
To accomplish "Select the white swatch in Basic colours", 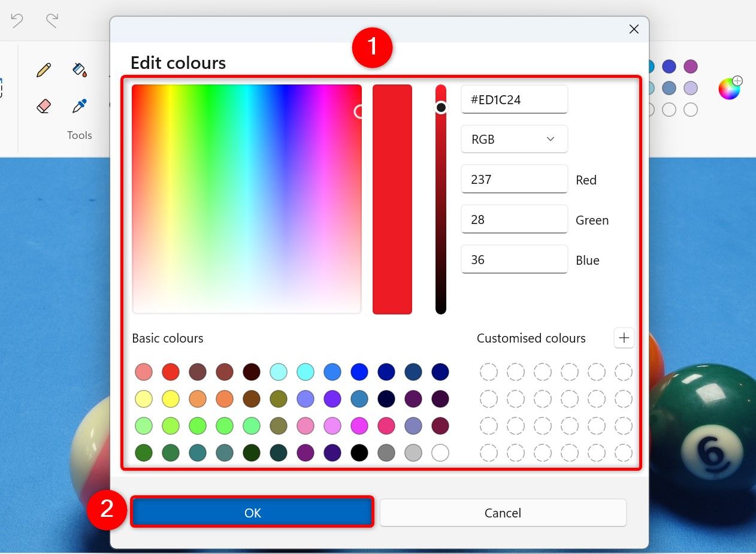I will click(440, 453).
